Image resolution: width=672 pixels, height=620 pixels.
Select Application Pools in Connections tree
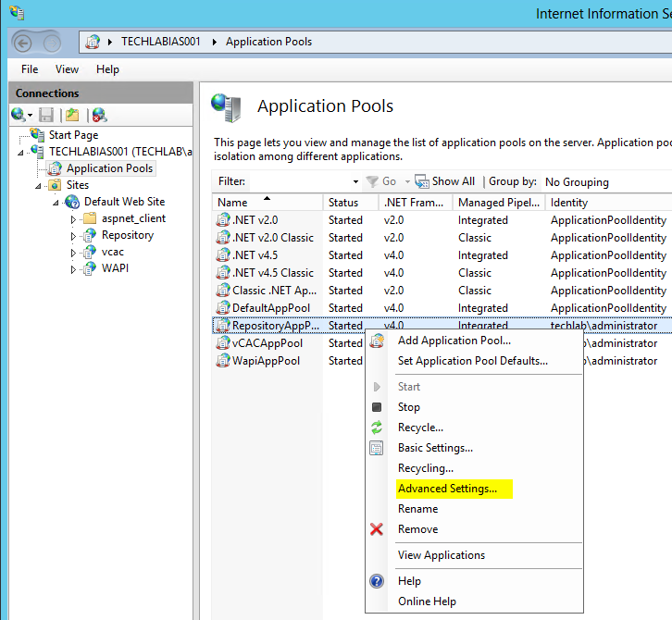point(109,168)
